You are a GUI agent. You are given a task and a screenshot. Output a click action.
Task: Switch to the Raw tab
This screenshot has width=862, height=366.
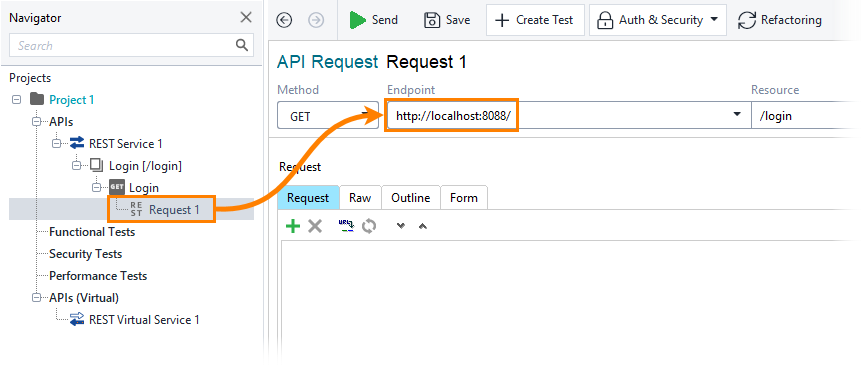[360, 197]
